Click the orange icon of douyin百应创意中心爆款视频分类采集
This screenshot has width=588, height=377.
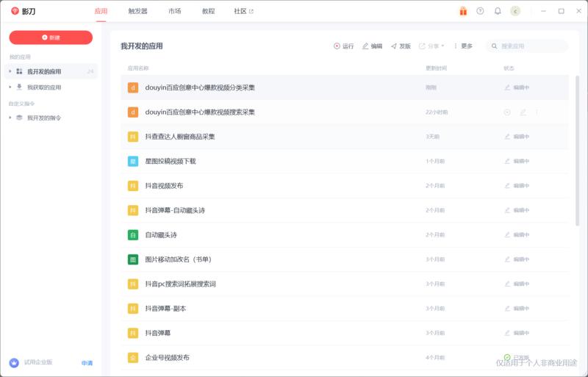click(x=133, y=87)
